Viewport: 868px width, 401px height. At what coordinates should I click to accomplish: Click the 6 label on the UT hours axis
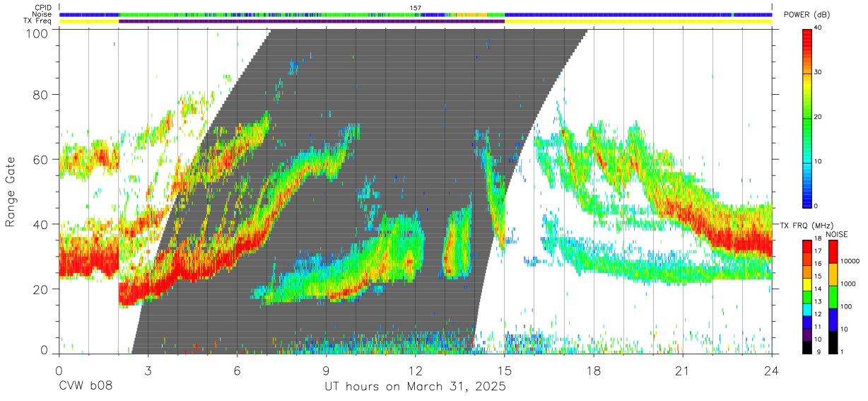click(237, 371)
